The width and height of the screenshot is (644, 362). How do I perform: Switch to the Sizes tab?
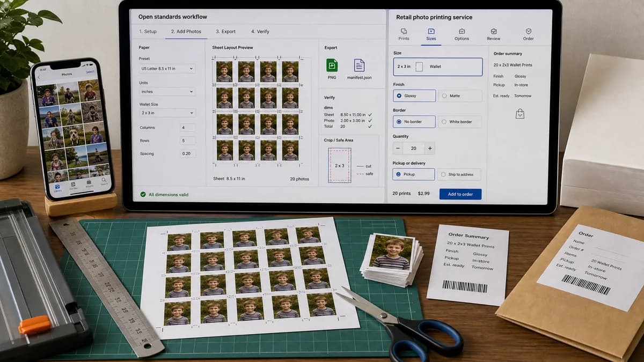tap(431, 34)
